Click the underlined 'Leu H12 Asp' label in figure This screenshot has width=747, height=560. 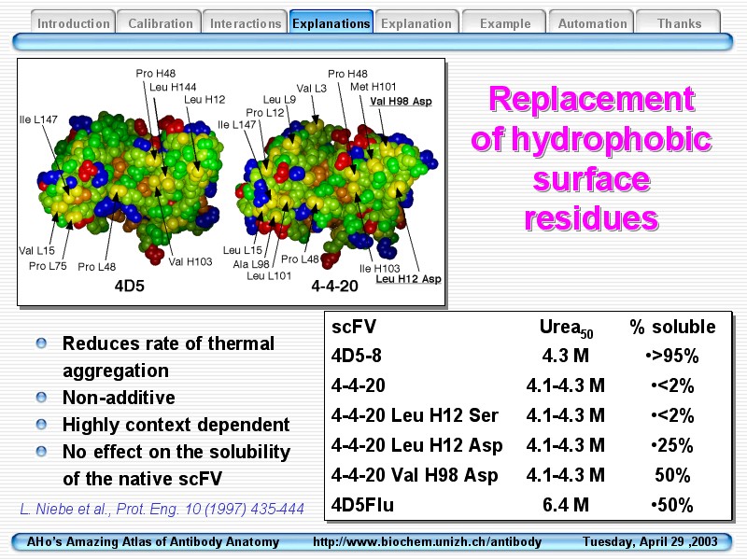coord(408,279)
